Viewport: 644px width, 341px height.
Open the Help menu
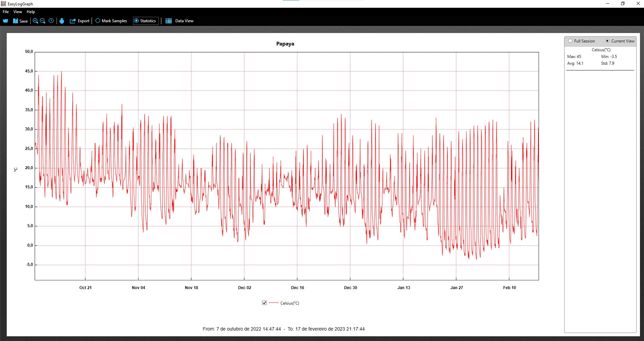31,12
